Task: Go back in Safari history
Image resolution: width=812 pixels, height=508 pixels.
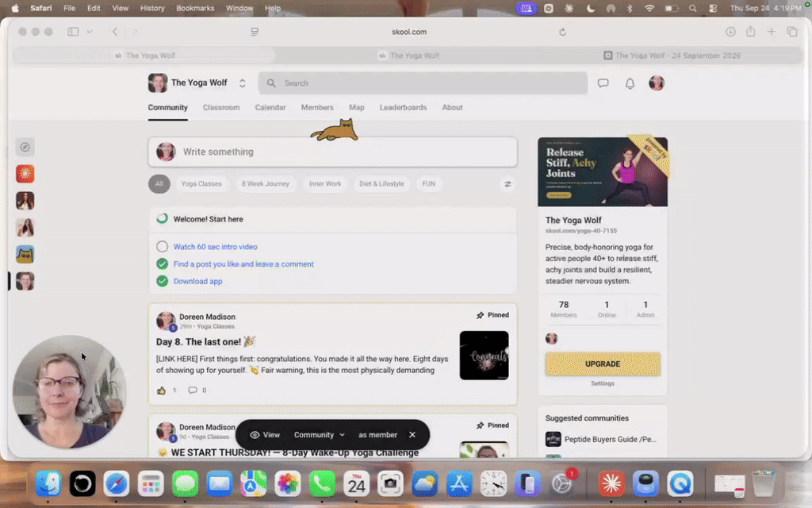Action: 115,32
